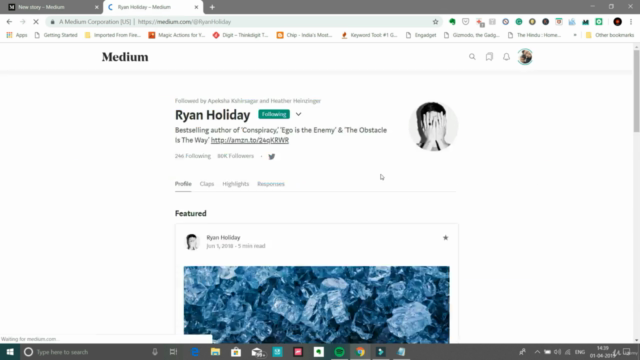Open Windows Start menu

tap(10, 352)
